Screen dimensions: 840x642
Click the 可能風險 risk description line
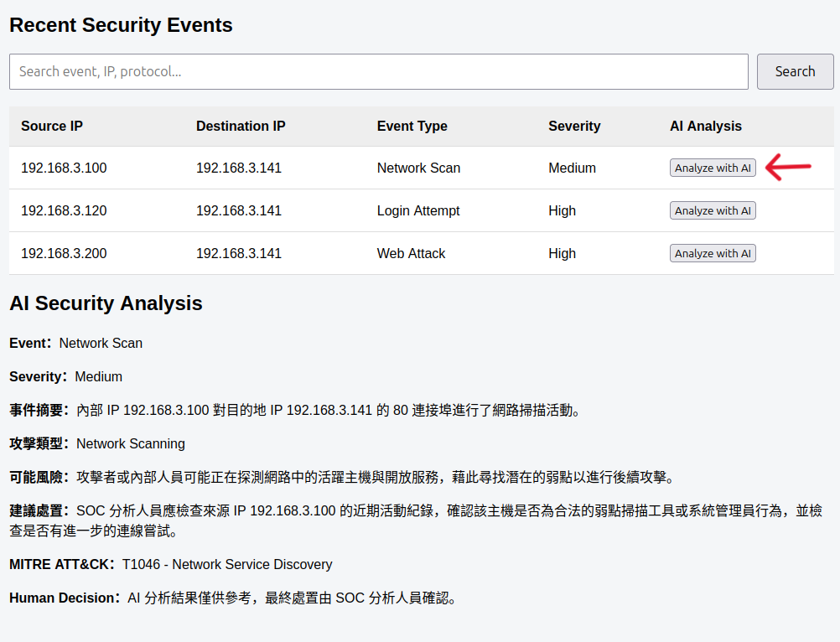342,477
